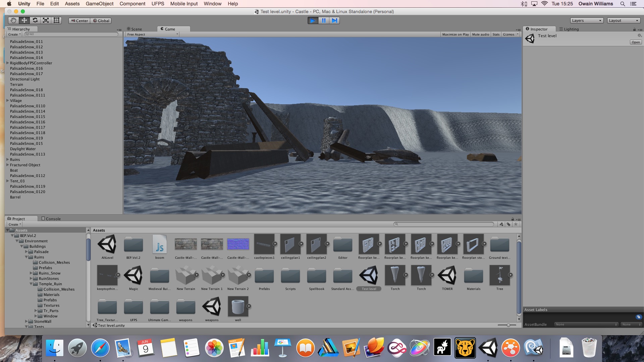Image resolution: width=644 pixels, height=362 pixels.
Task: Select the Scale tool
Action: pyautogui.click(x=46, y=20)
